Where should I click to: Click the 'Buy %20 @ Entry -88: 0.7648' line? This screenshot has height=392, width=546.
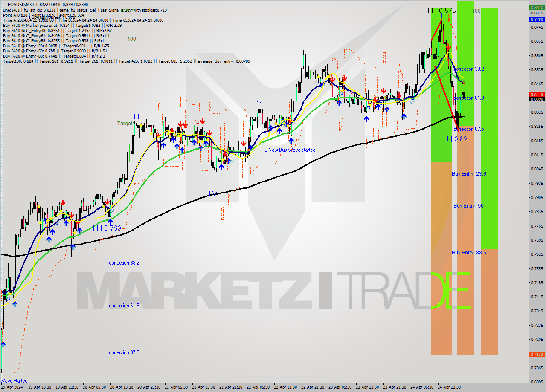click(x=54, y=56)
